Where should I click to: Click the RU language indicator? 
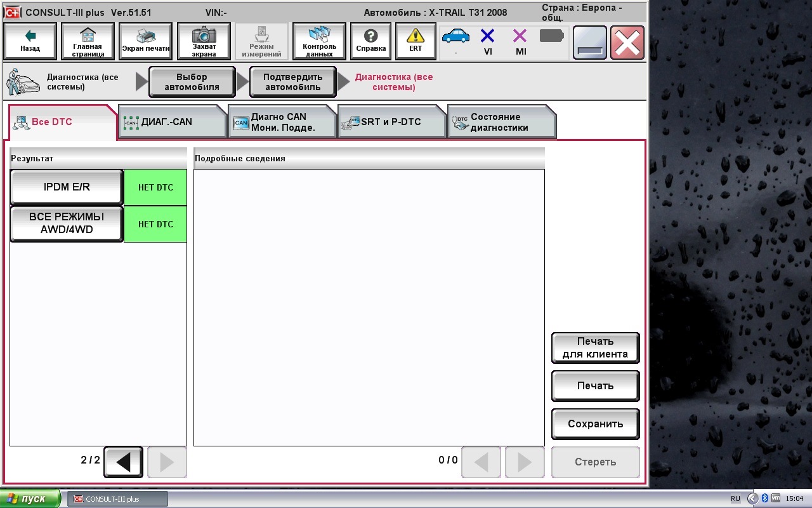click(736, 499)
